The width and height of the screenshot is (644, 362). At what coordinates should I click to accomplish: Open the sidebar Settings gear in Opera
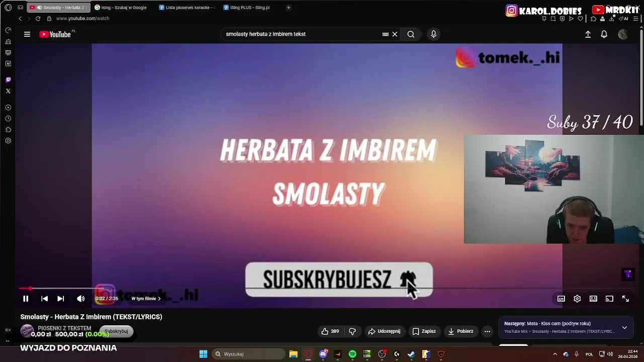click(x=8, y=141)
